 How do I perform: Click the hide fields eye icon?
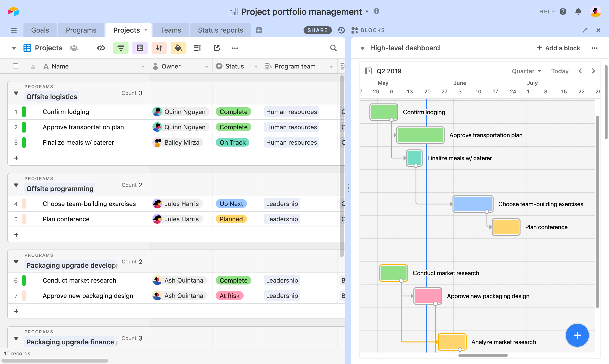[x=101, y=48]
